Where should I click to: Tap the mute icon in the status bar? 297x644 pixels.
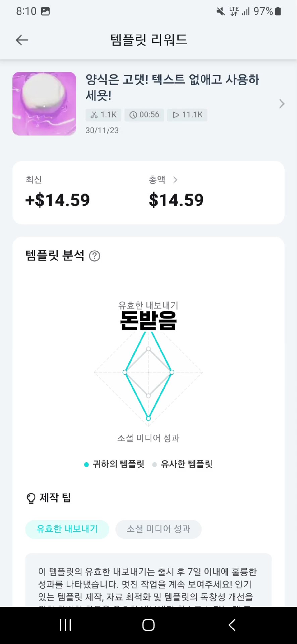pyautogui.click(x=220, y=11)
